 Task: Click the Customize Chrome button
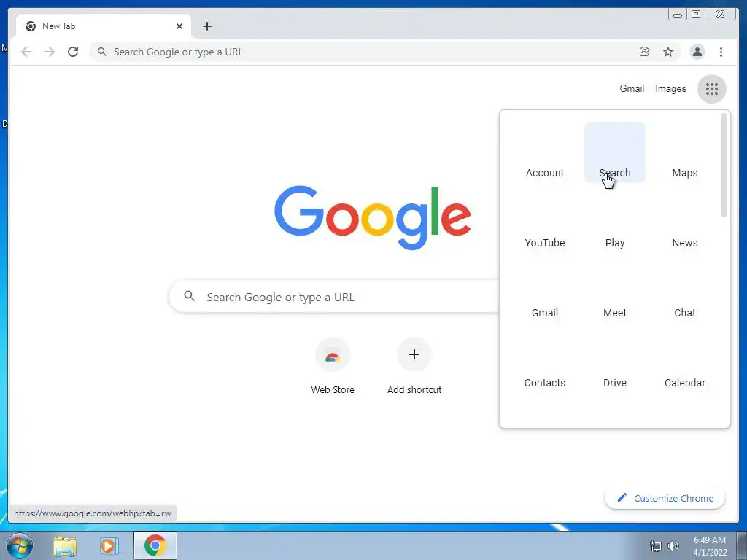[x=665, y=498]
